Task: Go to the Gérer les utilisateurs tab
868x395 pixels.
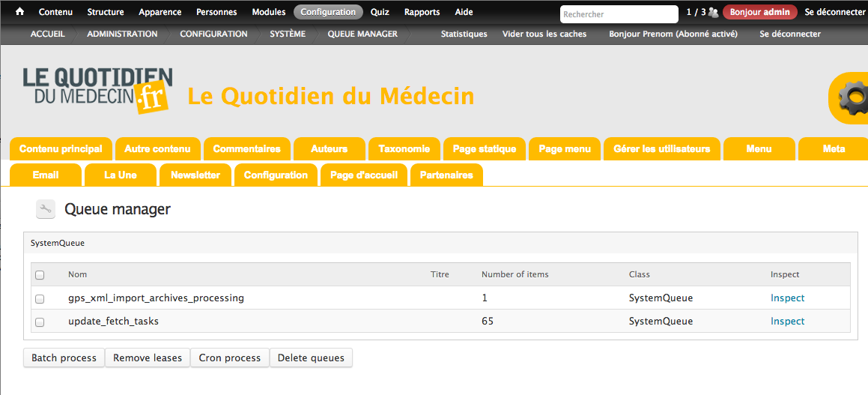Action: pyautogui.click(x=661, y=149)
